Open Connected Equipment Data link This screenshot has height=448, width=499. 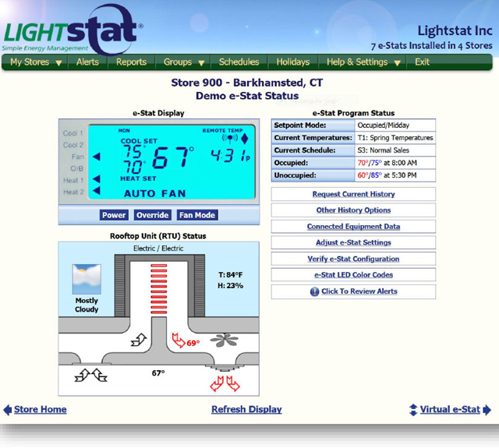coord(353,227)
